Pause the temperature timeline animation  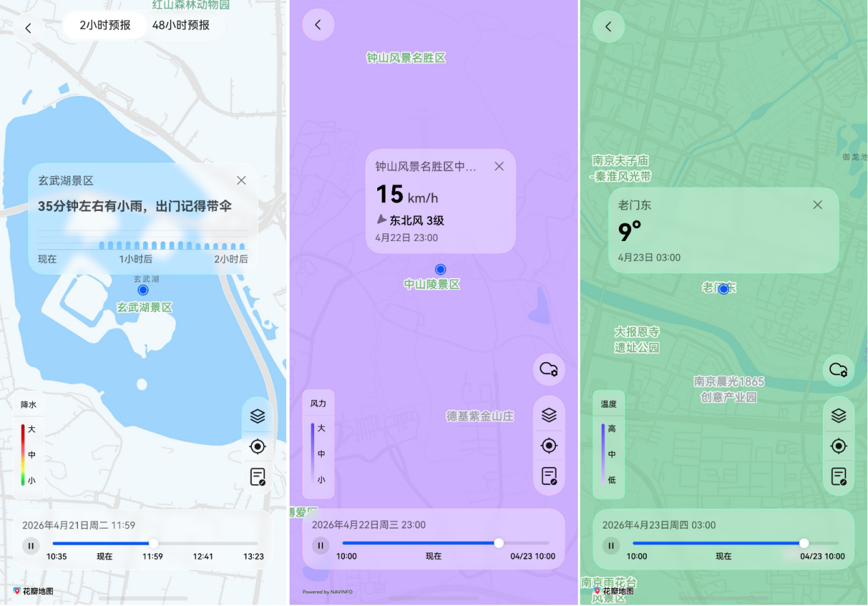pyautogui.click(x=610, y=546)
